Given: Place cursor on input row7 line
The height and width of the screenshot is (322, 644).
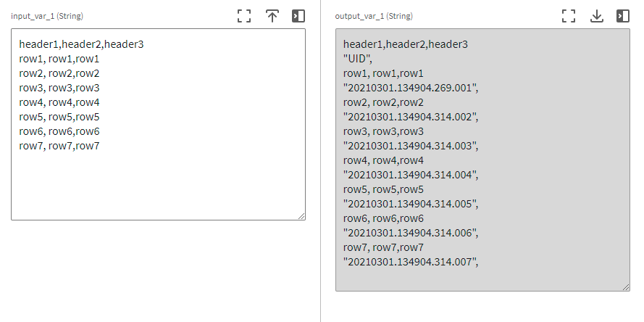Looking at the screenshot, I should point(59,146).
